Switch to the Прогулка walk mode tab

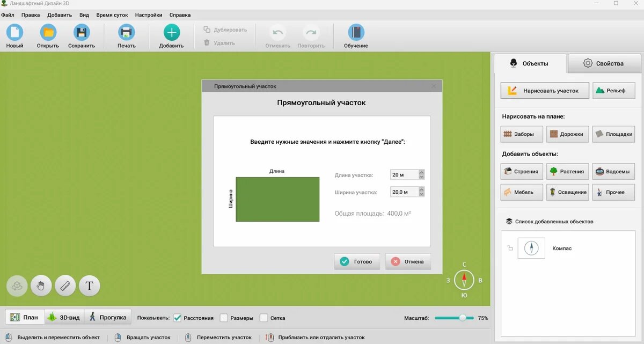pos(108,317)
